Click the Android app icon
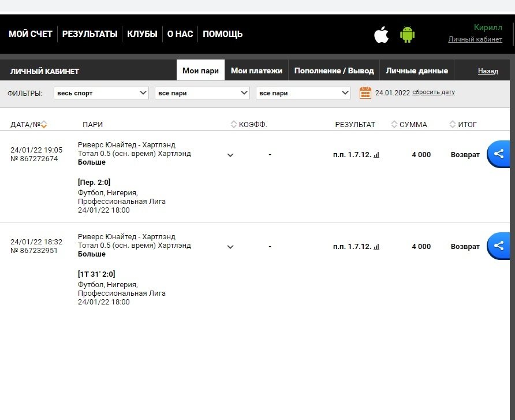Viewport: 515px width, 420px height. pos(408,34)
